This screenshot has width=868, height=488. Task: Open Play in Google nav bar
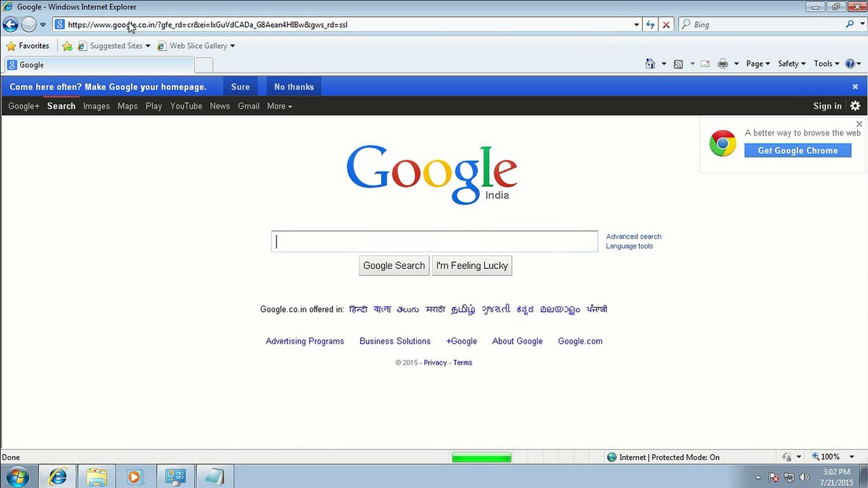pyautogui.click(x=154, y=106)
